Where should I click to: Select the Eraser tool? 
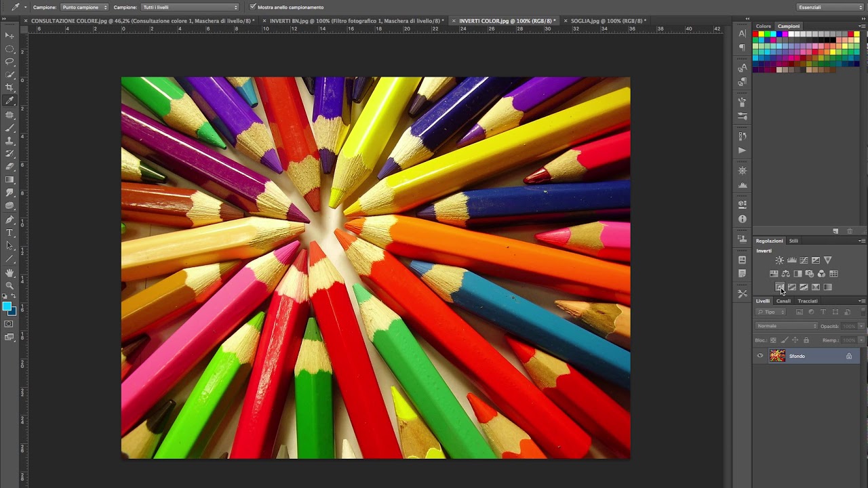[x=9, y=167]
